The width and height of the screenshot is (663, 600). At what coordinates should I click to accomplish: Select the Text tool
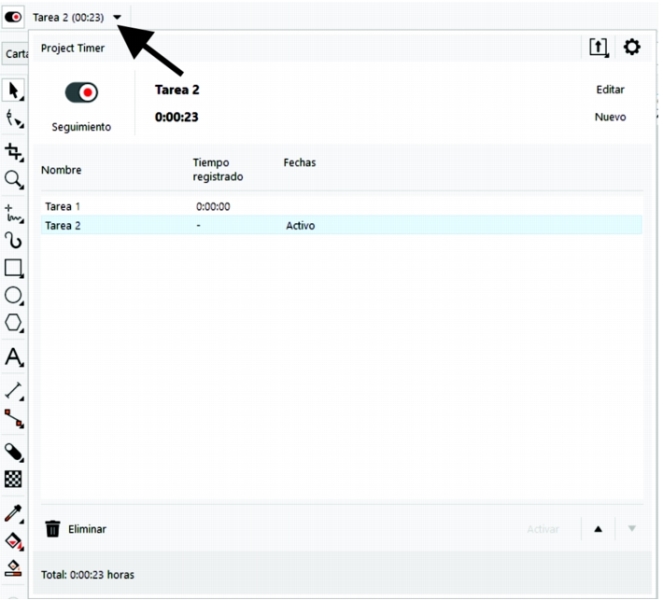tap(14, 357)
